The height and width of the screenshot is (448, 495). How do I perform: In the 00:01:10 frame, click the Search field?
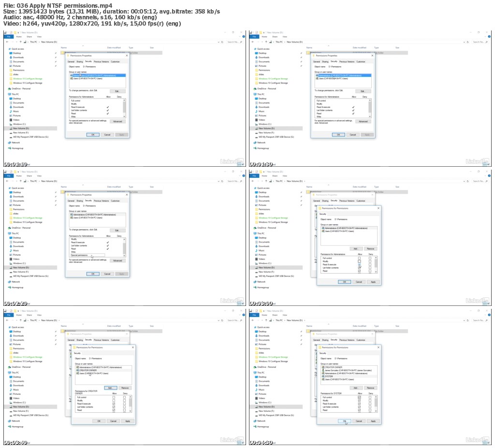coord(235,42)
